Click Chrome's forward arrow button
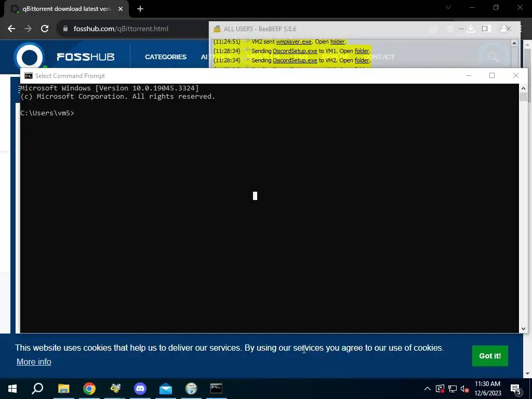 point(28,29)
